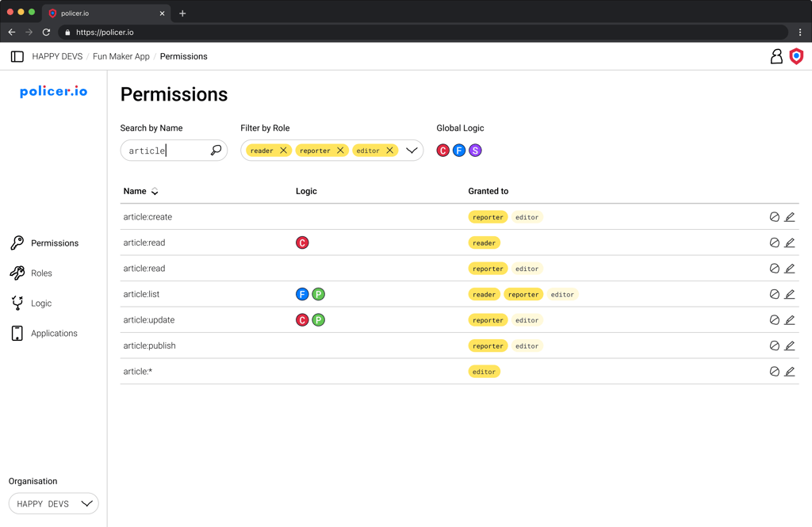This screenshot has width=812, height=527.
Task: Open Permissions in the sidebar
Action: (44, 242)
